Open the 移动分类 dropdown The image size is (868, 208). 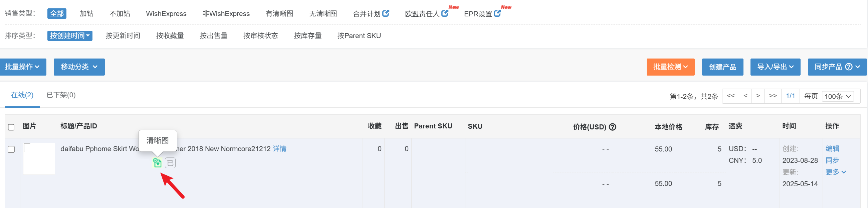coord(79,67)
